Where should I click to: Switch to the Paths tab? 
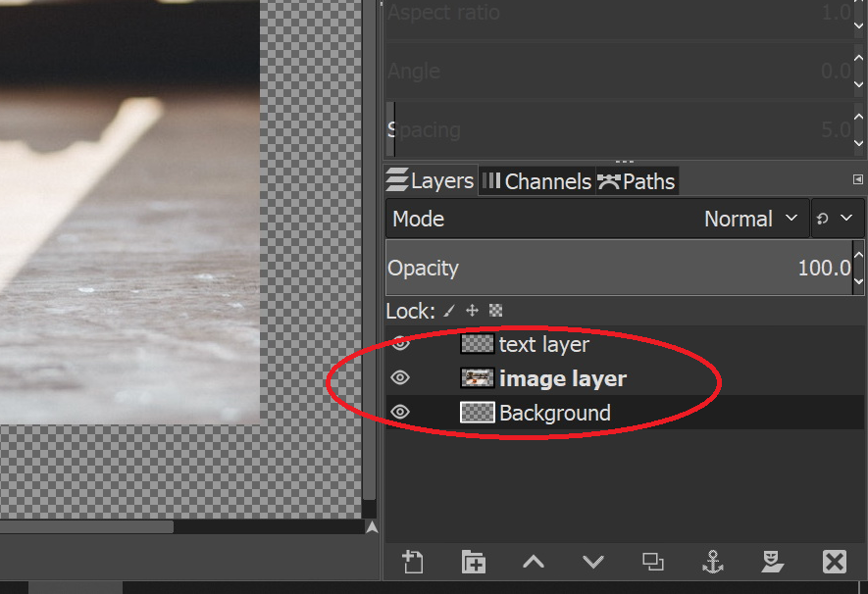(x=637, y=181)
